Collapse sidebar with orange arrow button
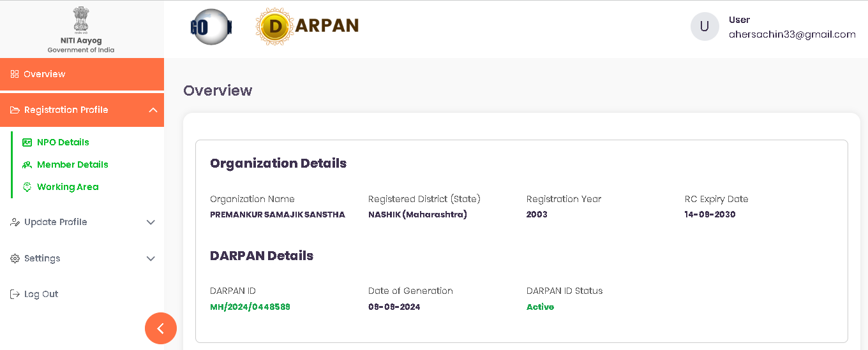This screenshot has width=868, height=350. click(x=161, y=328)
